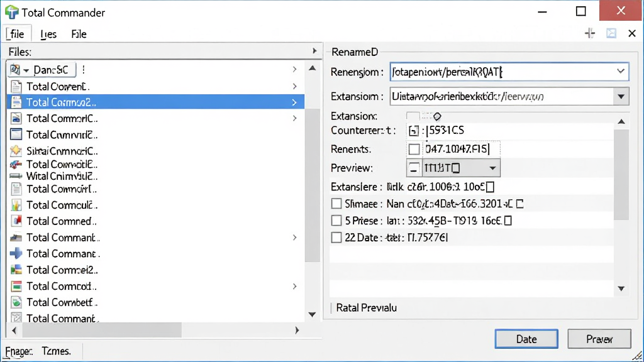Click the picture icon in the menu bar
This screenshot has width=644, height=362.
coord(611,33)
